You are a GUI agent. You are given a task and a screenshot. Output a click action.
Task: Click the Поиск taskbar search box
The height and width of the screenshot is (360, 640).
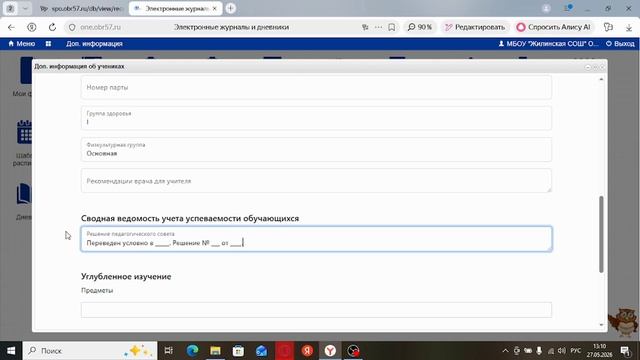(90, 351)
